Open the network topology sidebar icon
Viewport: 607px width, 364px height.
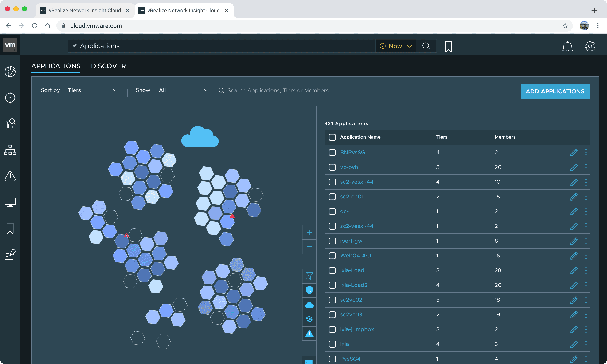pyautogui.click(x=10, y=150)
